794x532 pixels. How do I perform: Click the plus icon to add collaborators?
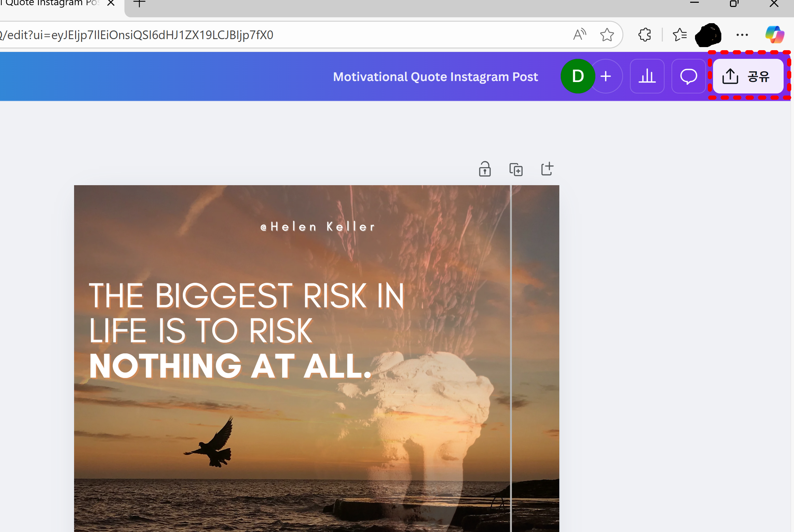[x=606, y=76]
